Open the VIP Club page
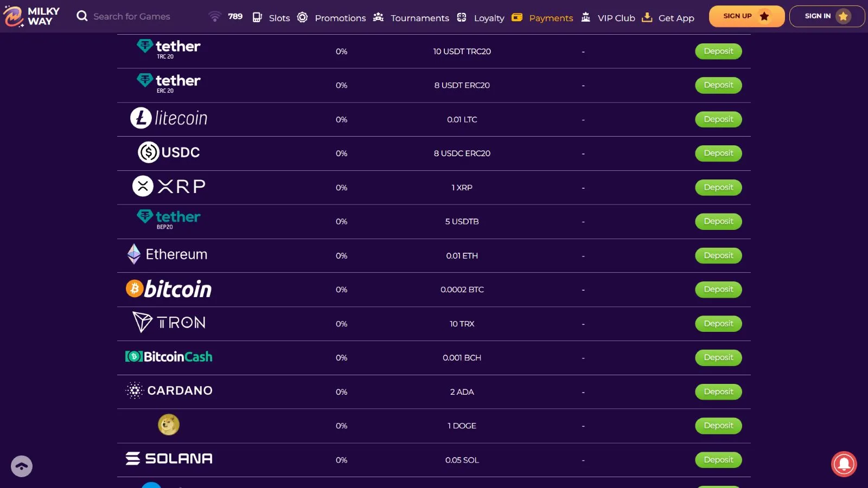Image resolution: width=868 pixels, height=488 pixels. click(x=616, y=18)
